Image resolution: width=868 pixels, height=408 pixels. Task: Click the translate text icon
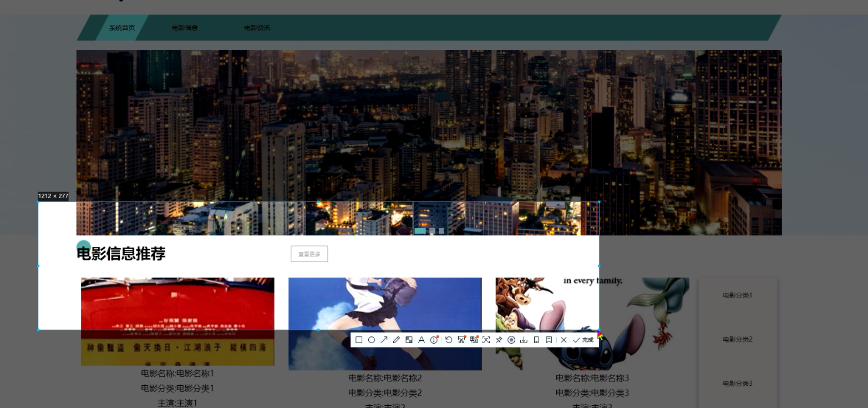474,340
